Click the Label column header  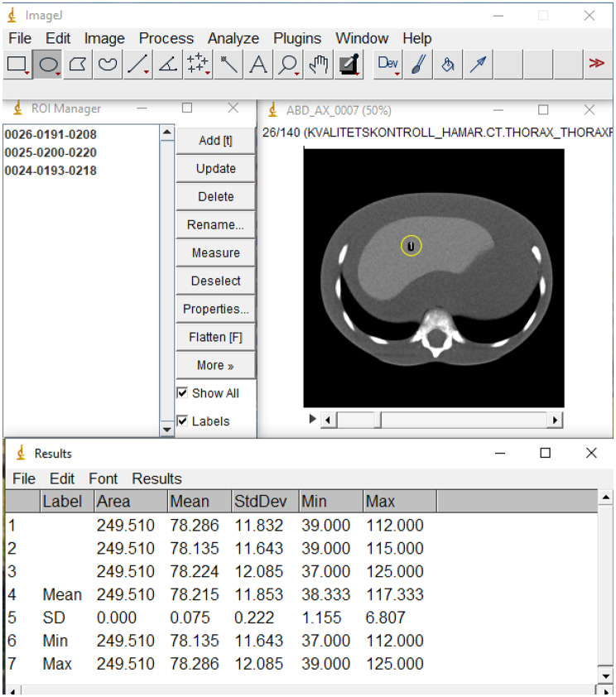click(67, 502)
